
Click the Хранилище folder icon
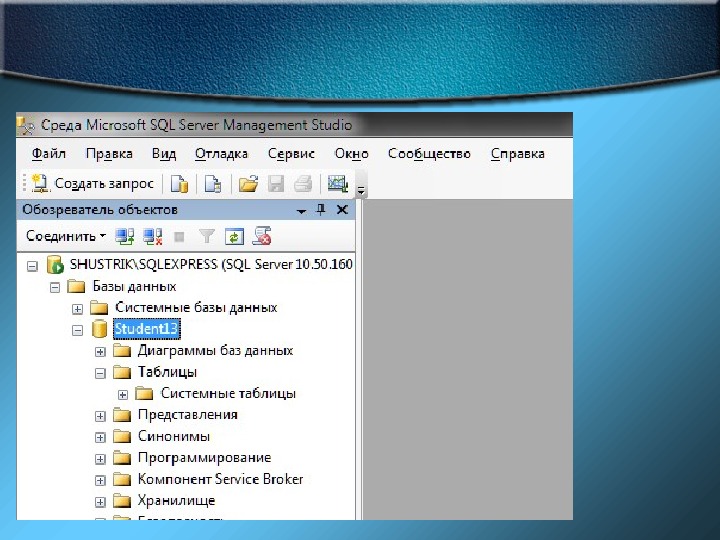click(122, 501)
